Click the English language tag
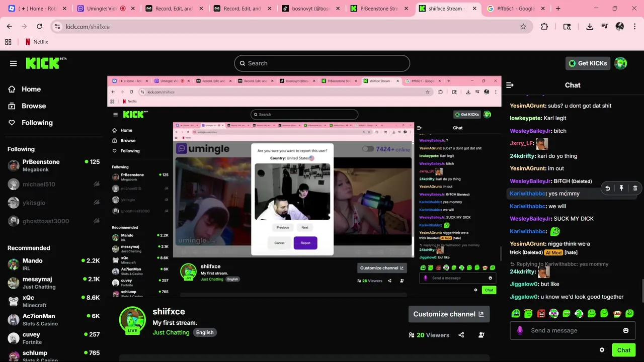Viewport: 644px width, 362px height. pos(205,332)
